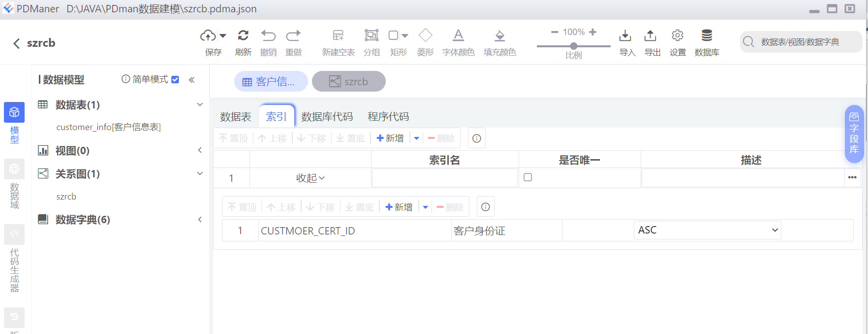Select customer_info table in the tree

pyautogui.click(x=108, y=127)
